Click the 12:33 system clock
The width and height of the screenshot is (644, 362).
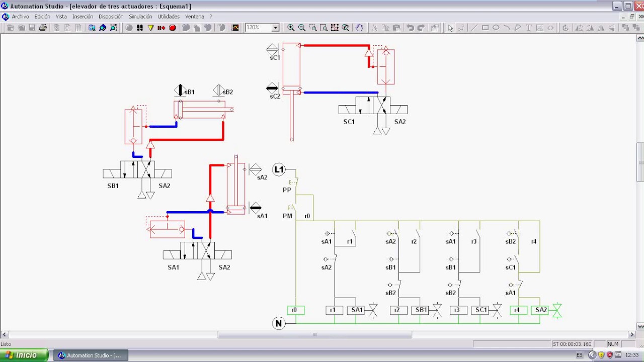[x=632, y=355]
